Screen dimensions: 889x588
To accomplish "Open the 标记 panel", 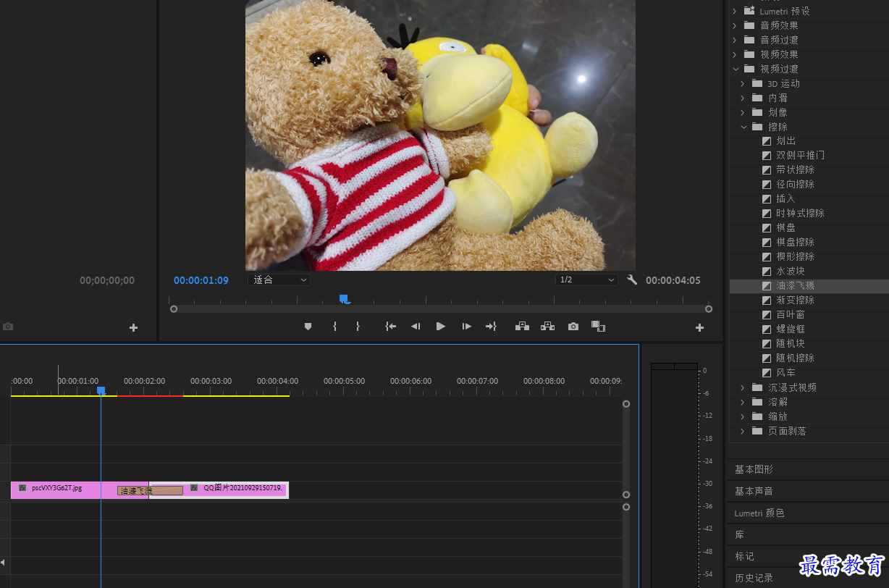I will pyautogui.click(x=744, y=556).
